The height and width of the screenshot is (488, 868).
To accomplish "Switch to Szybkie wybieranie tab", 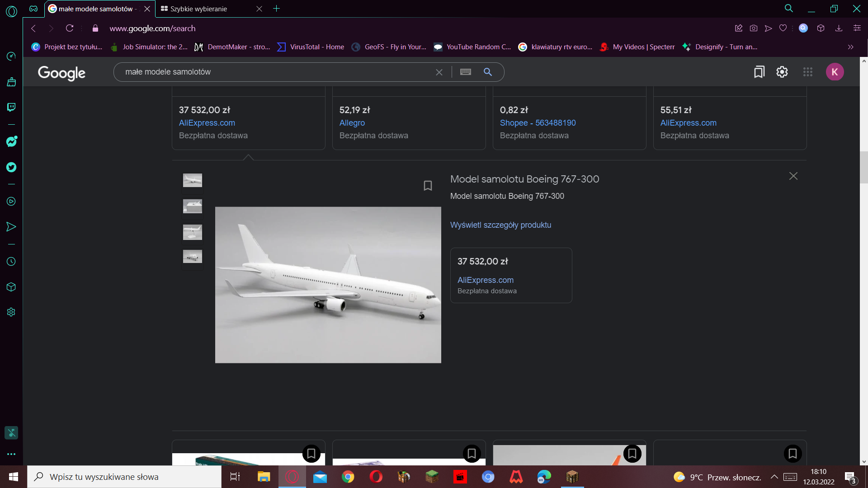I will [x=199, y=9].
